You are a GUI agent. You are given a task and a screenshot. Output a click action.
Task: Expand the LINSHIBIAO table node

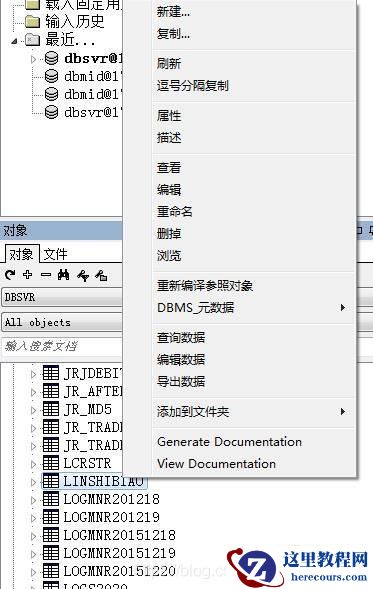point(33,482)
